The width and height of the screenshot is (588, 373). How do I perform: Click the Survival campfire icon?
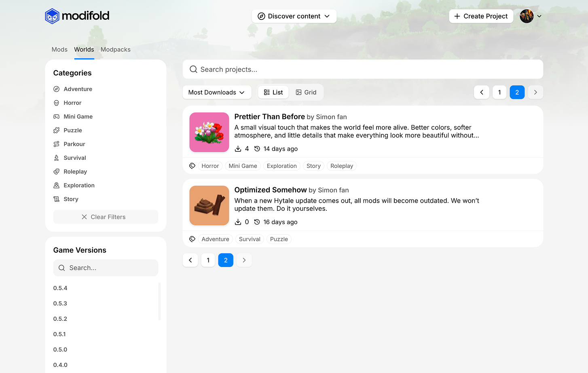[57, 158]
